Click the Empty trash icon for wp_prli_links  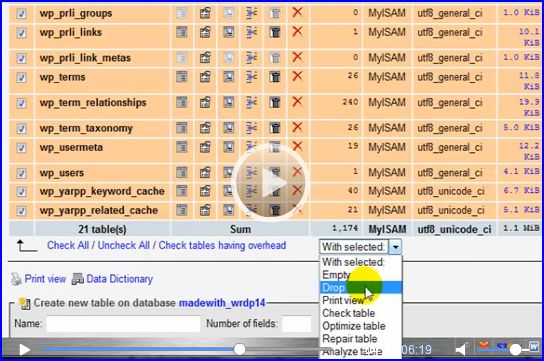pos(275,32)
